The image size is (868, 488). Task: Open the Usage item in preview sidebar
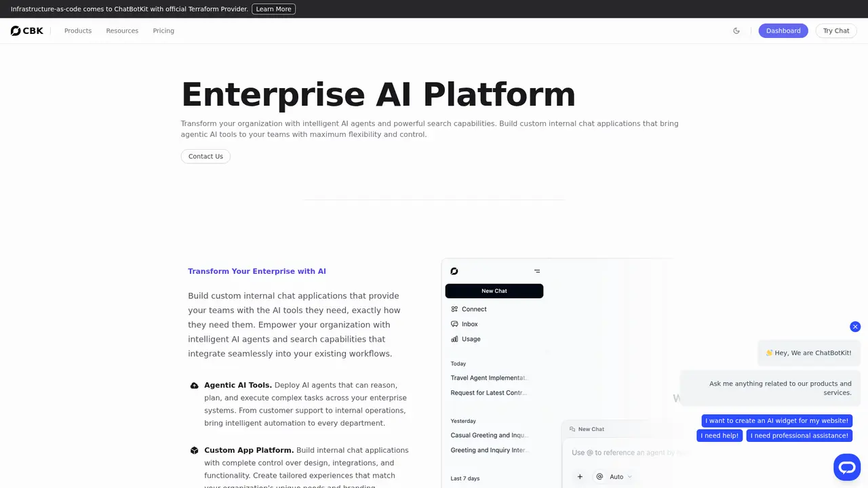click(x=465, y=339)
